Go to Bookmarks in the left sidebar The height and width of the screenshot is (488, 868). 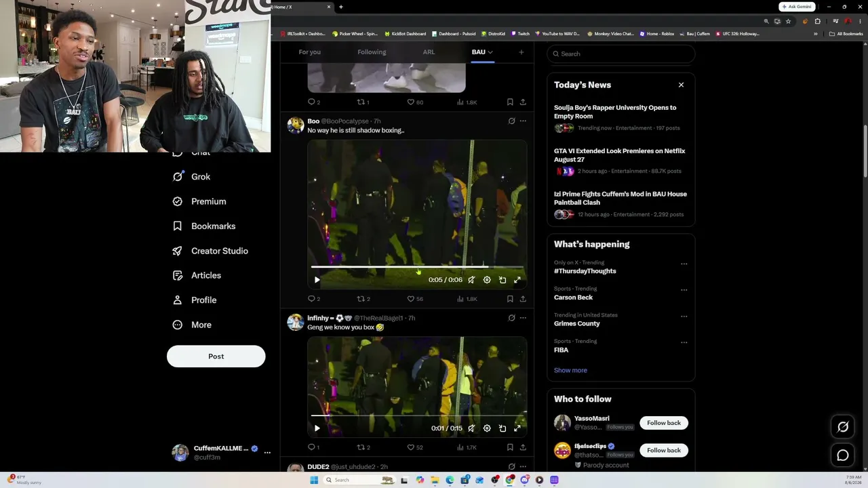pyautogui.click(x=203, y=226)
